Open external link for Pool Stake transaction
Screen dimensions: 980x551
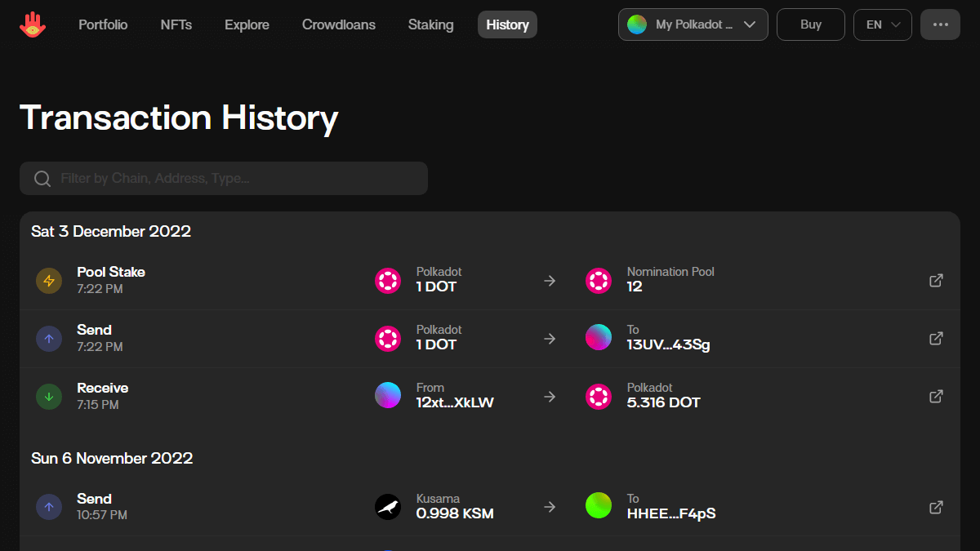coord(936,280)
